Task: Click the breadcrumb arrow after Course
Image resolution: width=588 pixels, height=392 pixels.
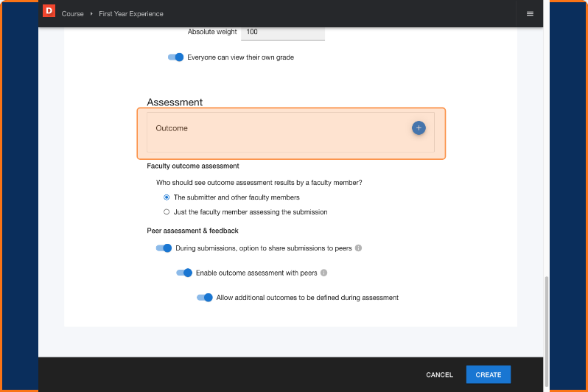Action: point(91,14)
